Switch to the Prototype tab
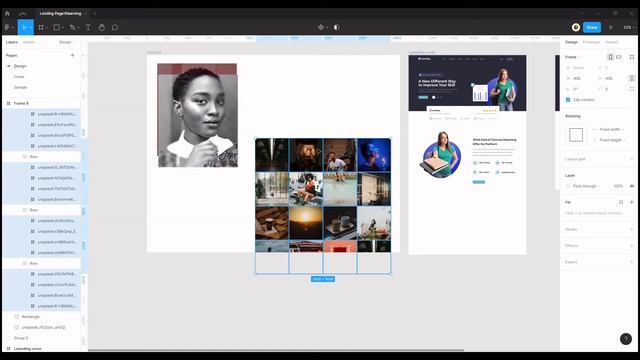Screen dimensions: 640x360 [x=591, y=42]
